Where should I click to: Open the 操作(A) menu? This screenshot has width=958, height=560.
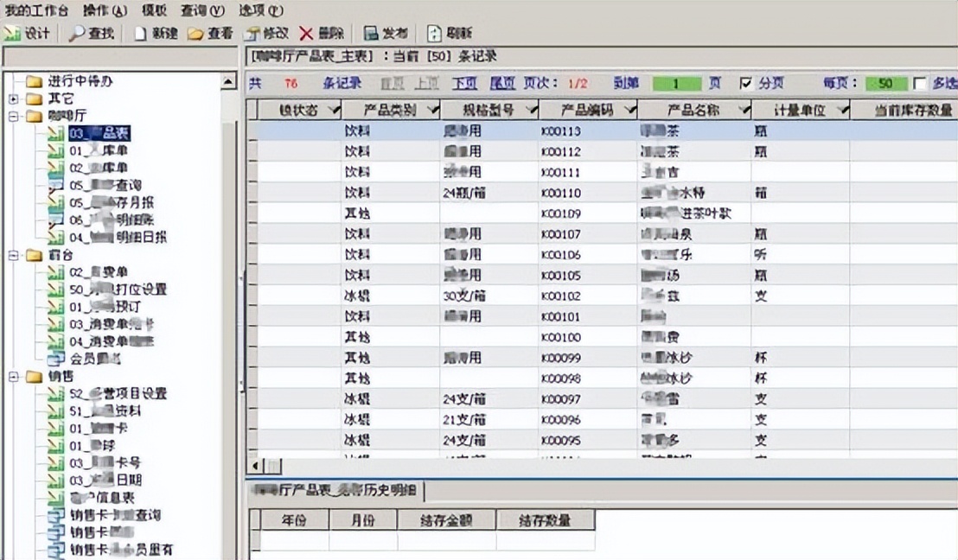pos(105,10)
